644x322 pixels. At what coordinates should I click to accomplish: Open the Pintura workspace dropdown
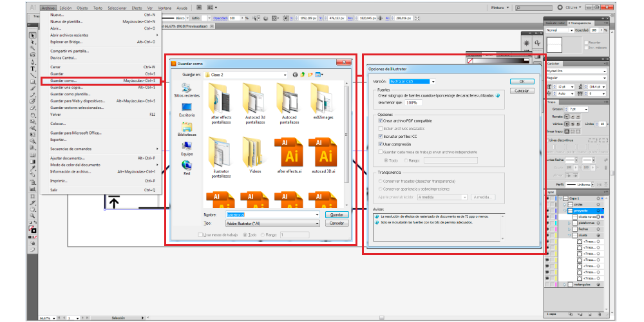tap(500, 7)
